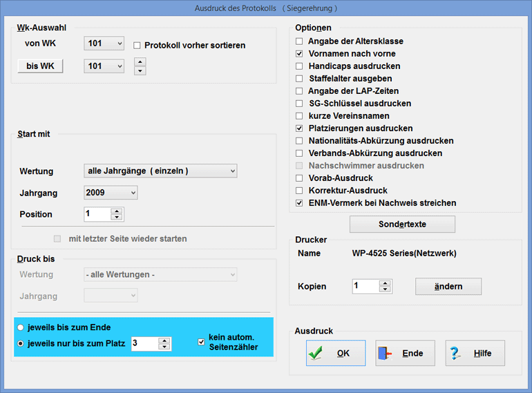The image size is (532, 393).
Task: Click 'ändern' to change the printer
Action: point(448,286)
